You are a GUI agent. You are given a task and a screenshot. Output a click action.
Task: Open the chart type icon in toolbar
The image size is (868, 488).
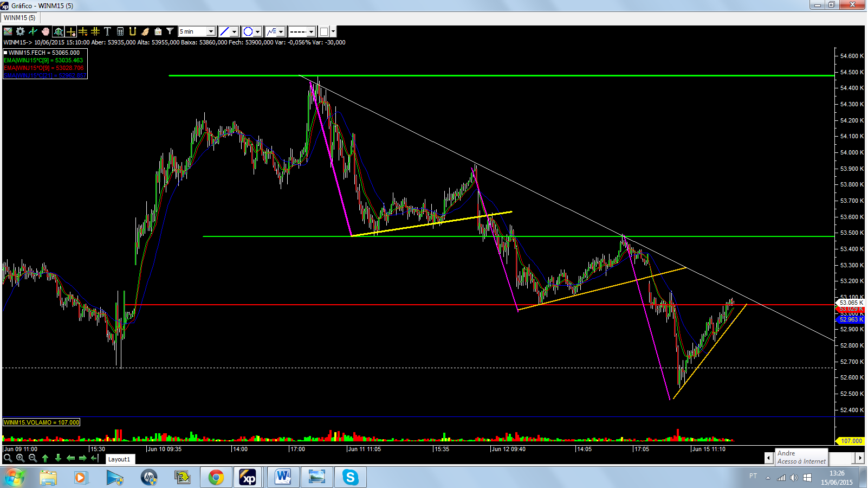pos(8,31)
